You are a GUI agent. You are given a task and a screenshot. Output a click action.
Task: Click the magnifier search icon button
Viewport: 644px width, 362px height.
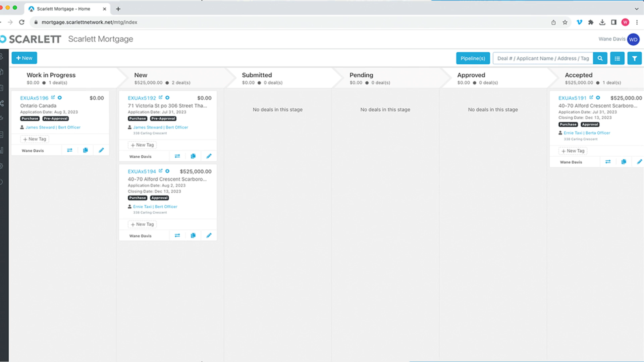pos(600,58)
